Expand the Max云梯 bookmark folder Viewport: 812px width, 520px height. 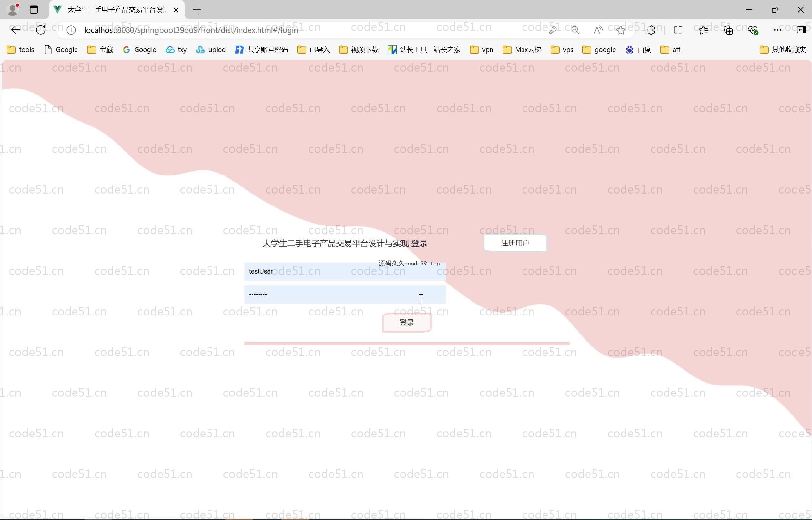522,50
